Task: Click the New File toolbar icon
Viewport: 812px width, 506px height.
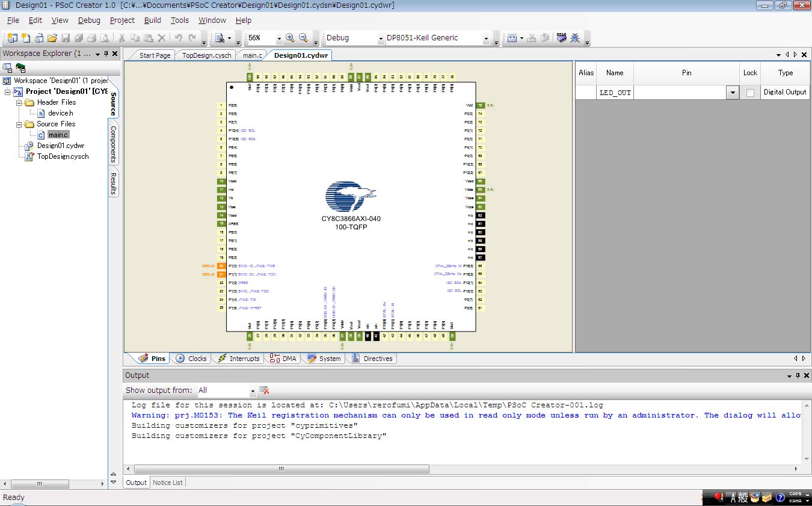Action: 26,38
